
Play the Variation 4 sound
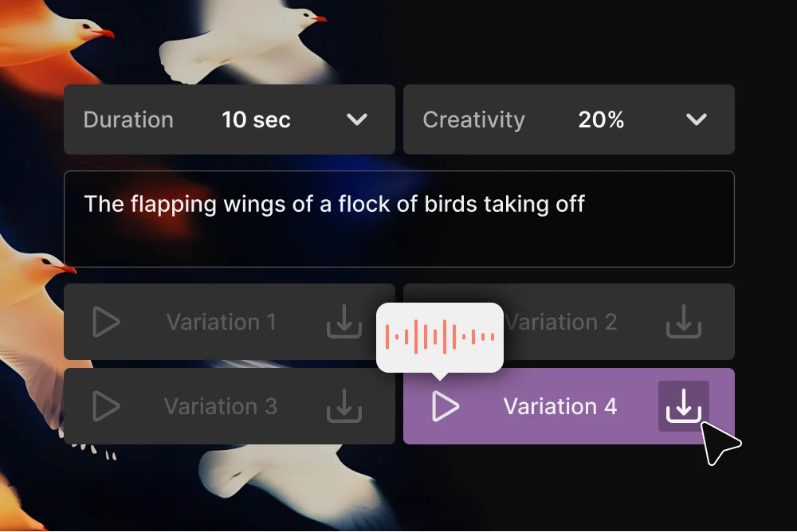pyautogui.click(x=446, y=406)
